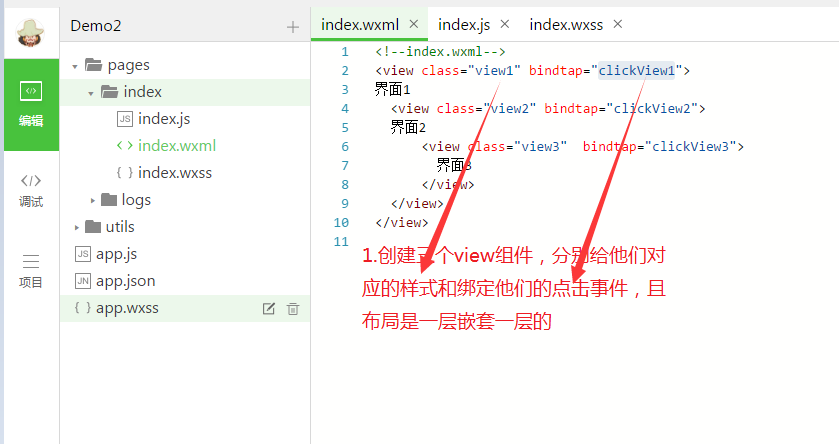Collapse the pages folder

(76, 66)
